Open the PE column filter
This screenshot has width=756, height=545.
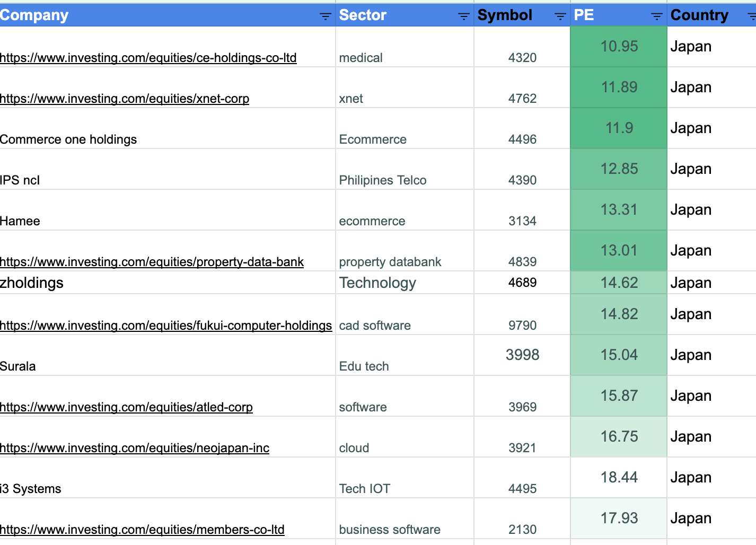click(657, 16)
